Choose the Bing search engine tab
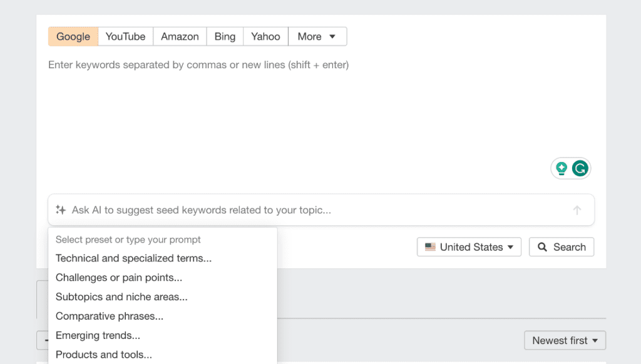Viewport: 641px width, 364px height. tap(225, 36)
